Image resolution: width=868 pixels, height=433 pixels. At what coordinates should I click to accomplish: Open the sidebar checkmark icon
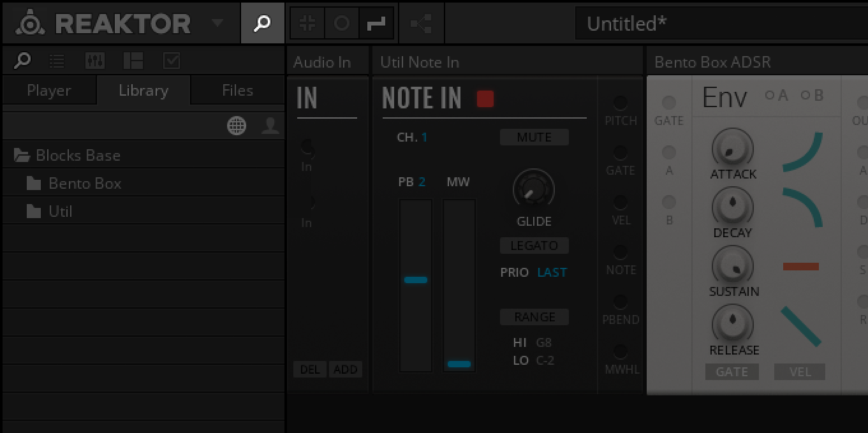coord(172,61)
